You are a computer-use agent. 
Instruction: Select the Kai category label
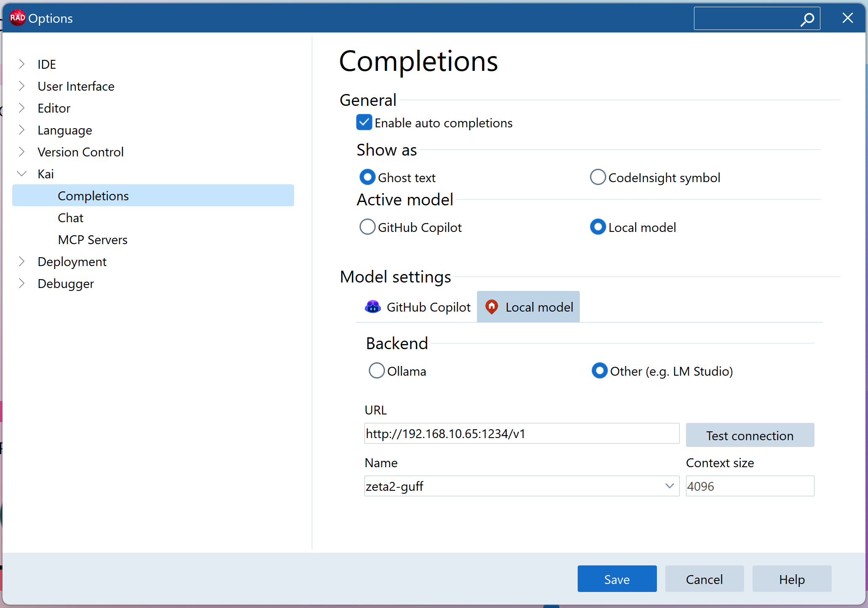[46, 174]
